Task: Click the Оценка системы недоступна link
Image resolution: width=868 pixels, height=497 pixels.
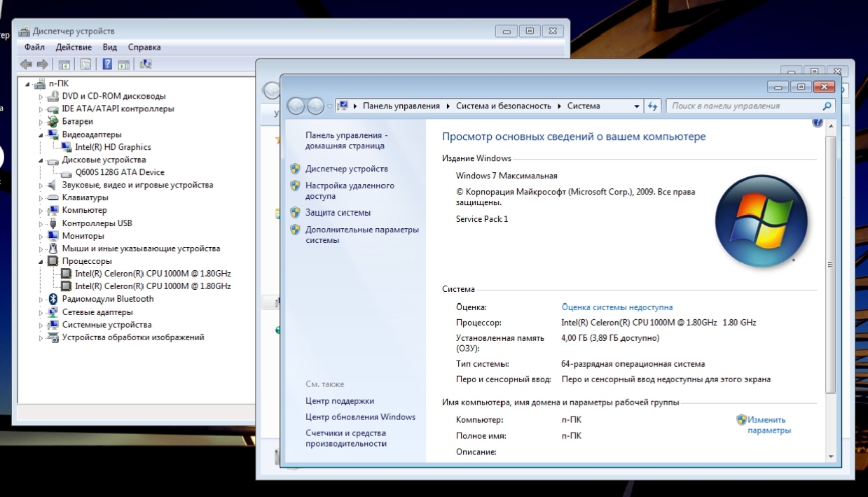Action: click(x=616, y=307)
